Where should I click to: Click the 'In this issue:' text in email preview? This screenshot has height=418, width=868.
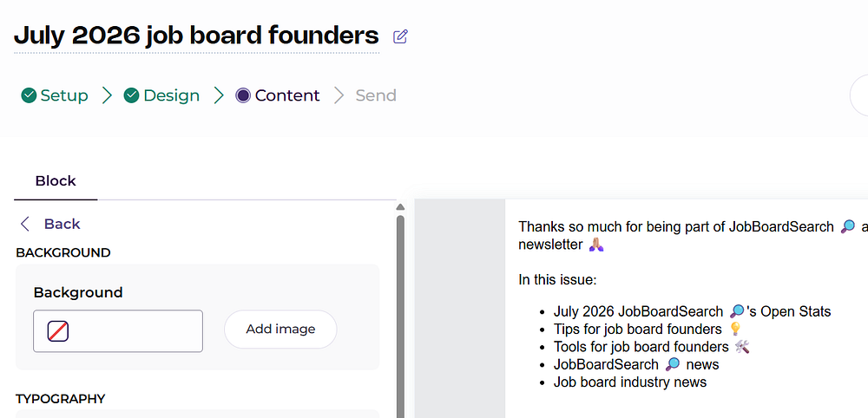click(557, 280)
